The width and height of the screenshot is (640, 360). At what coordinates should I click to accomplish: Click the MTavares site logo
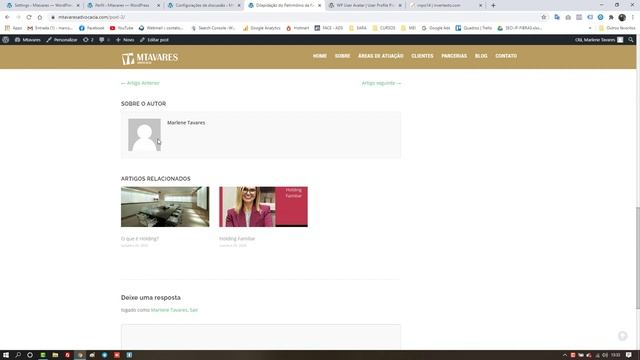click(x=150, y=58)
